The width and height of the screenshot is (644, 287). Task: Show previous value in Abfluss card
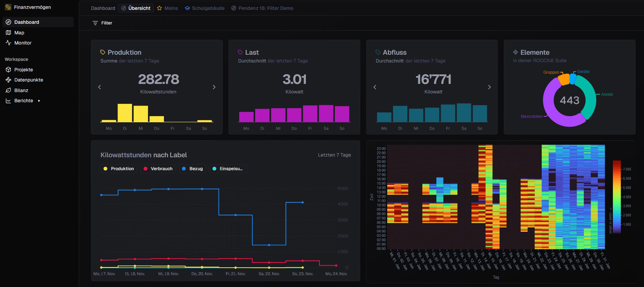[375, 87]
